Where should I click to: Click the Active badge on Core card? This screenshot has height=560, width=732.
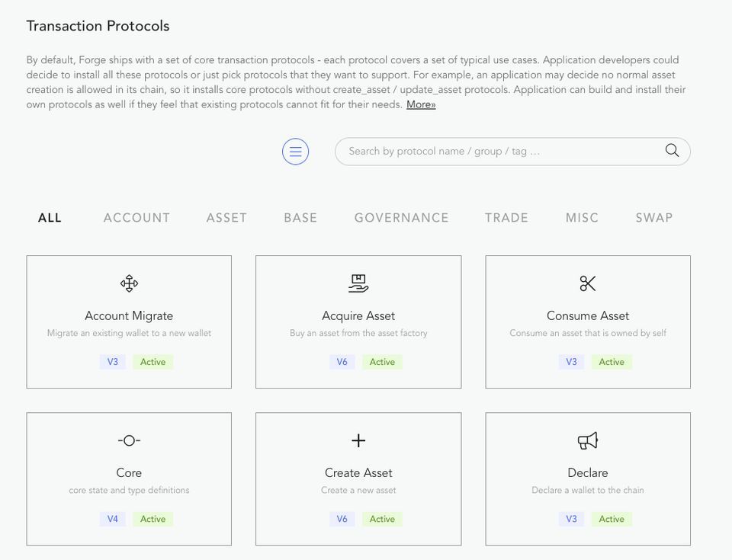152,519
